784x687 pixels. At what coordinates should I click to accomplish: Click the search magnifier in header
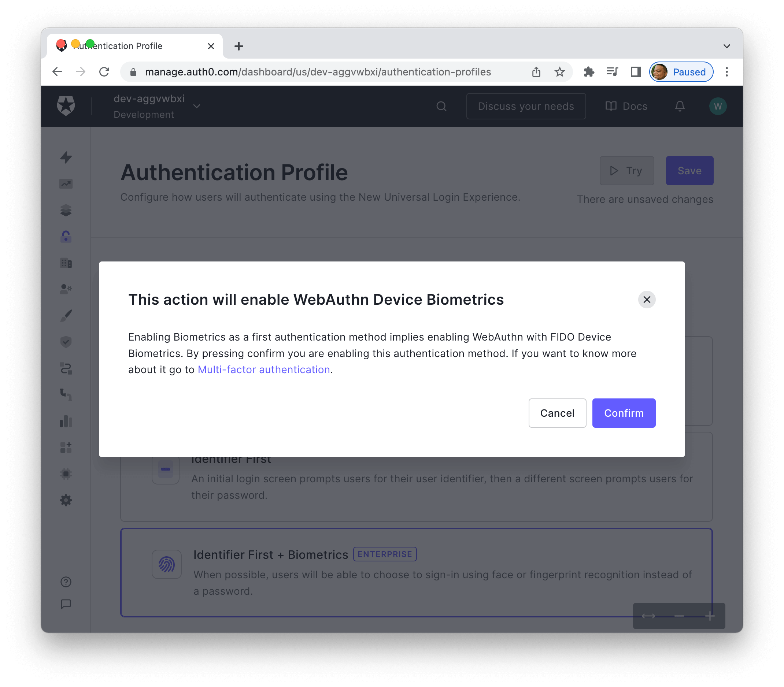(x=441, y=106)
